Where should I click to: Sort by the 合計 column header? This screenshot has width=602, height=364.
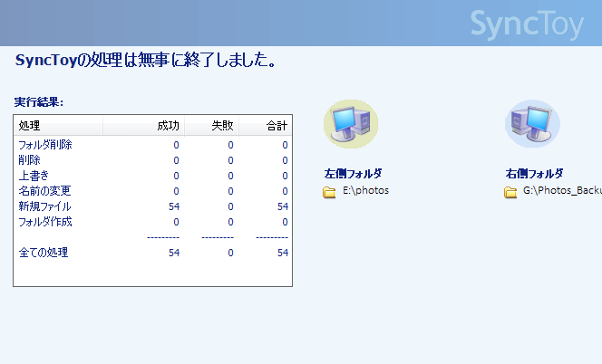266,126
